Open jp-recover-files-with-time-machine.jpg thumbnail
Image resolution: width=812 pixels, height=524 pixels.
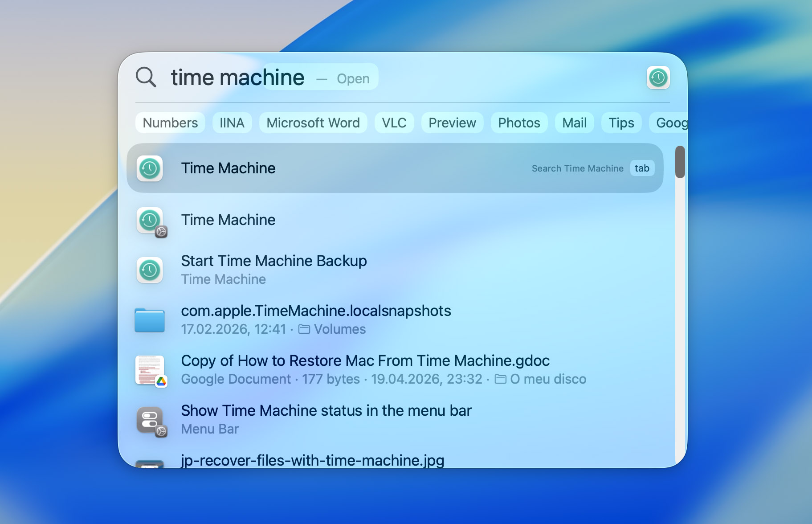150,464
